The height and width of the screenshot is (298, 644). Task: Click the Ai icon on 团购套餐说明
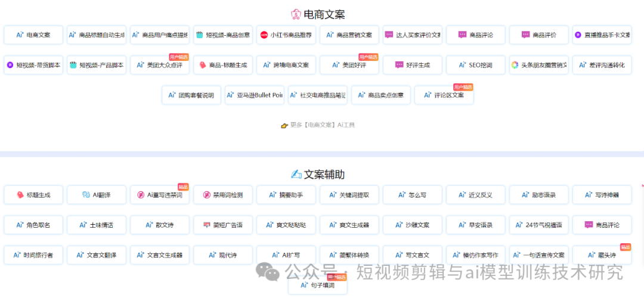[x=172, y=95]
